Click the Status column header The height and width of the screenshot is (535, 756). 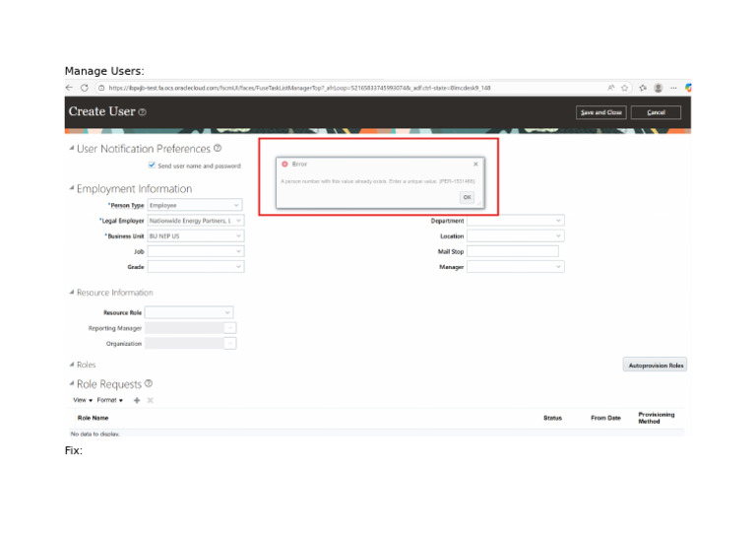pyautogui.click(x=552, y=418)
